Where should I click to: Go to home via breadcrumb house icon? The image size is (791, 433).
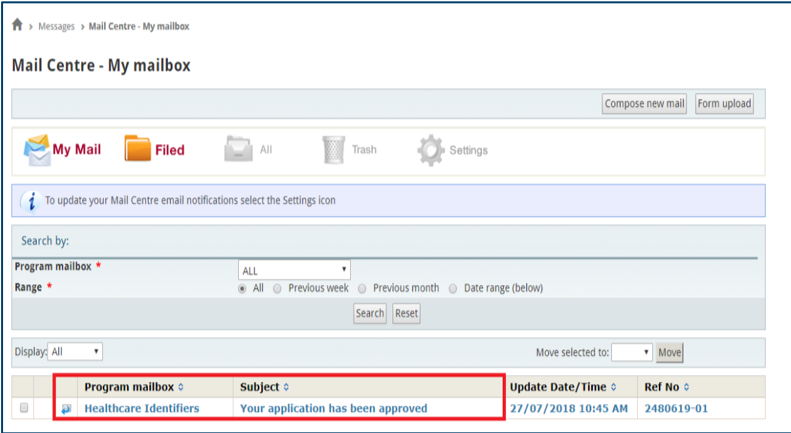[17, 25]
